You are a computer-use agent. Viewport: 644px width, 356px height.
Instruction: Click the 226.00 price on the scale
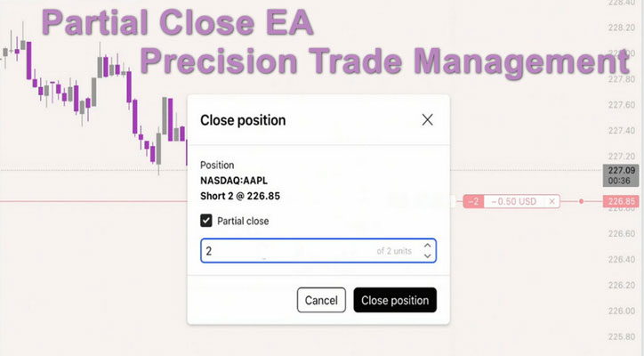[x=620, y=310]
